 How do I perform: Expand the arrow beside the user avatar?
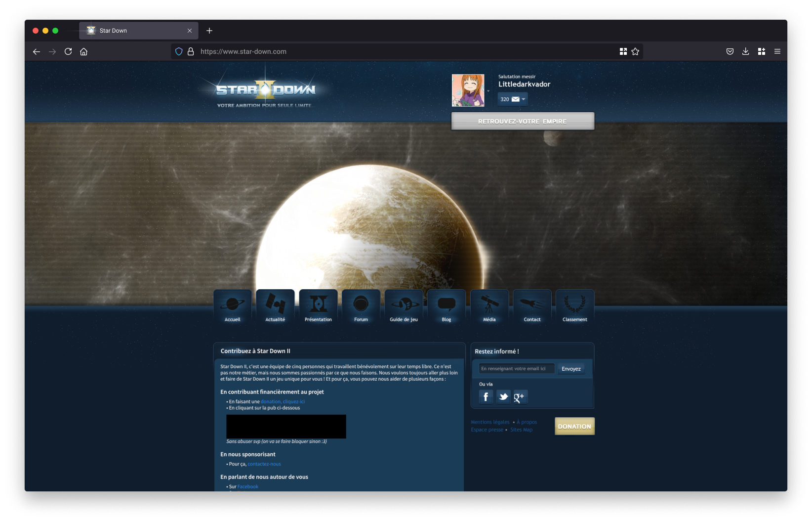click(x=488, y=91)
